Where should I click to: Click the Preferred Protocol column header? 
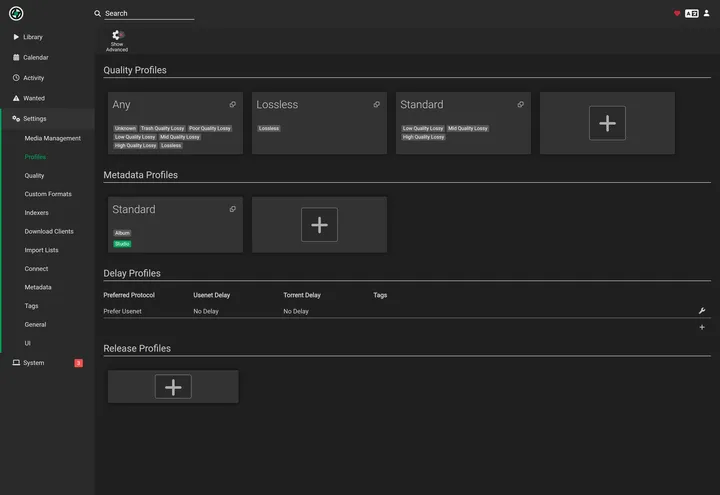129,295
